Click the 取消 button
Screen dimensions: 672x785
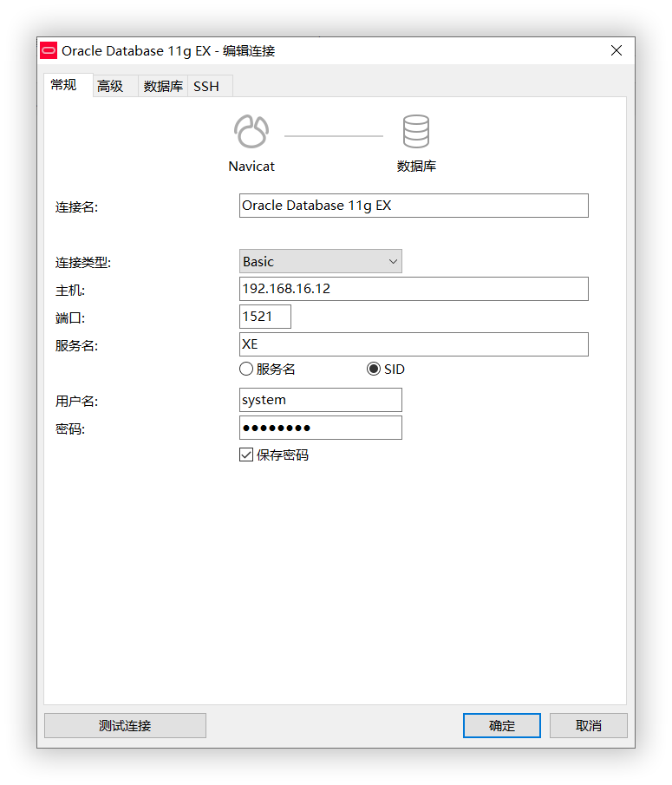pos(589,725)
